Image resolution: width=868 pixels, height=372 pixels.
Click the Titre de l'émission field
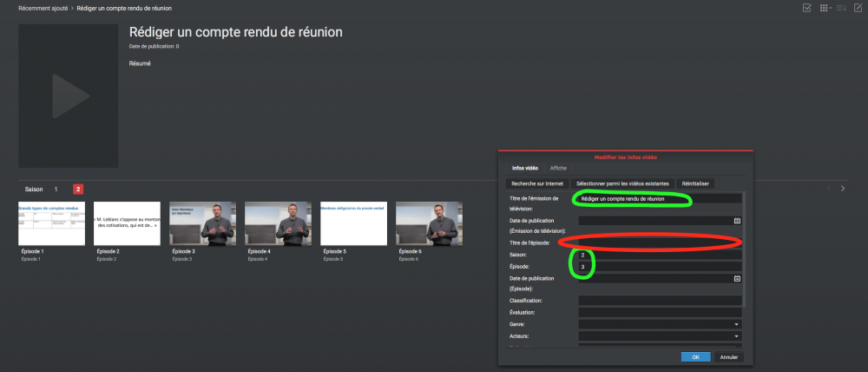(660, 198)
